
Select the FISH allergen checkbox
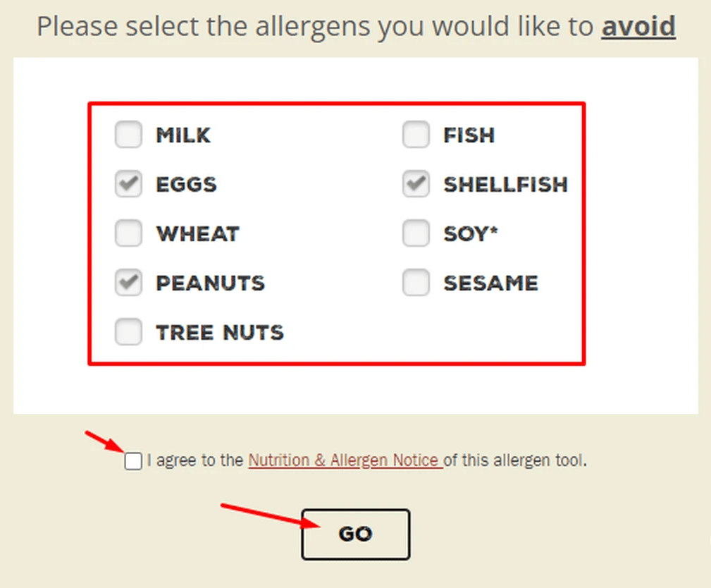point(416,135)
